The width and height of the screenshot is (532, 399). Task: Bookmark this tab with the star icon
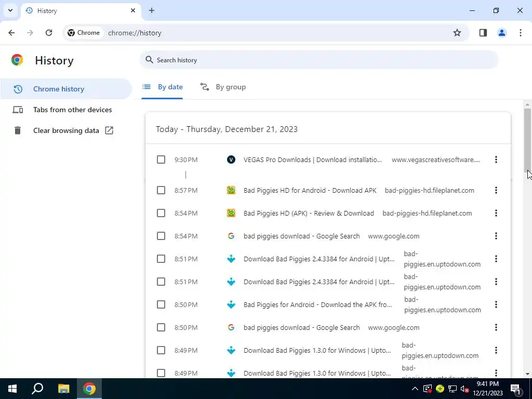457,33
